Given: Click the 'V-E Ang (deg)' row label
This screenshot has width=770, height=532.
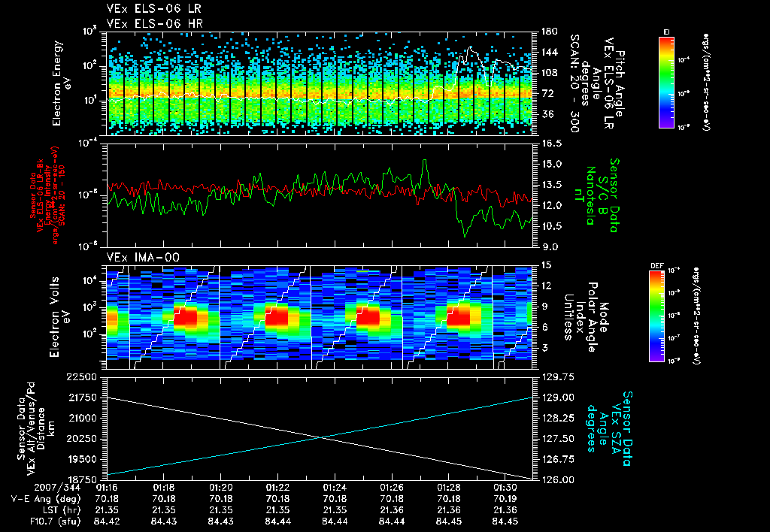Looking at the screenshot, I should pos(46,499).
